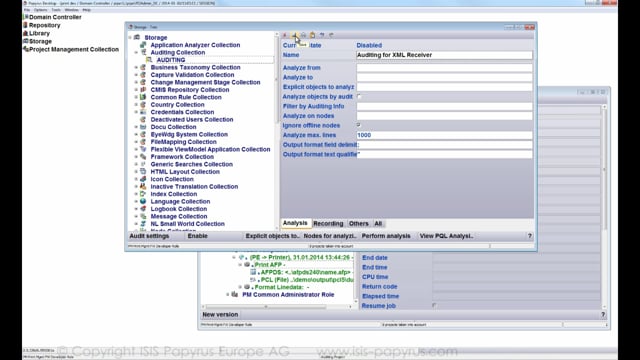Viewport: 640px width, 360px height.
Task: Open the Library desktop icon
Action: point(26,33)
